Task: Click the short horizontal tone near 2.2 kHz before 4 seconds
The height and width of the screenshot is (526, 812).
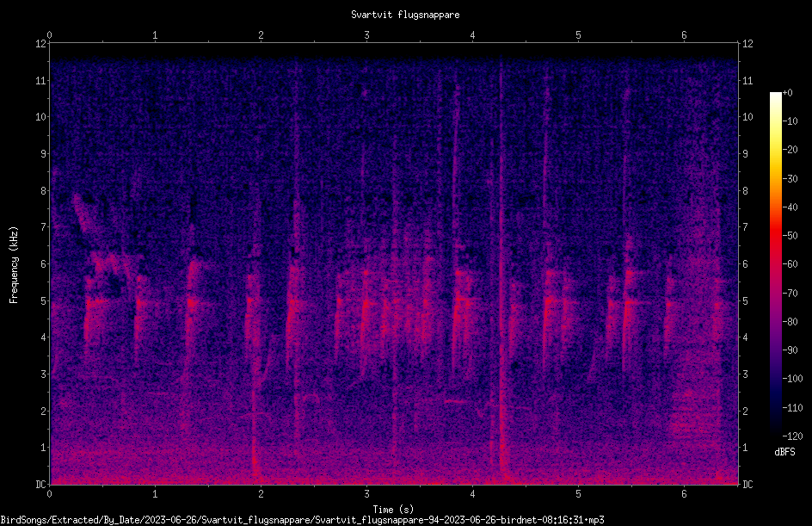Action: [x=456, y=401]
